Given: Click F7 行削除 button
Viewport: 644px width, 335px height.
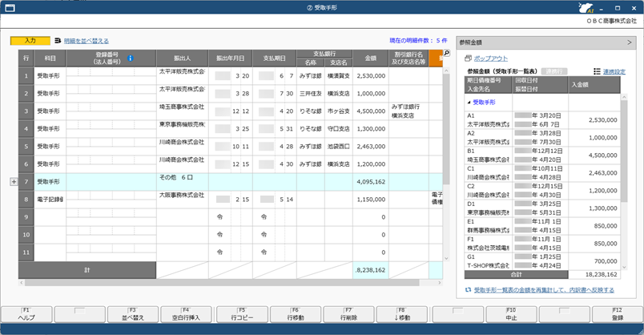Looking at the screenshot, I should click(x=348, y=314).
